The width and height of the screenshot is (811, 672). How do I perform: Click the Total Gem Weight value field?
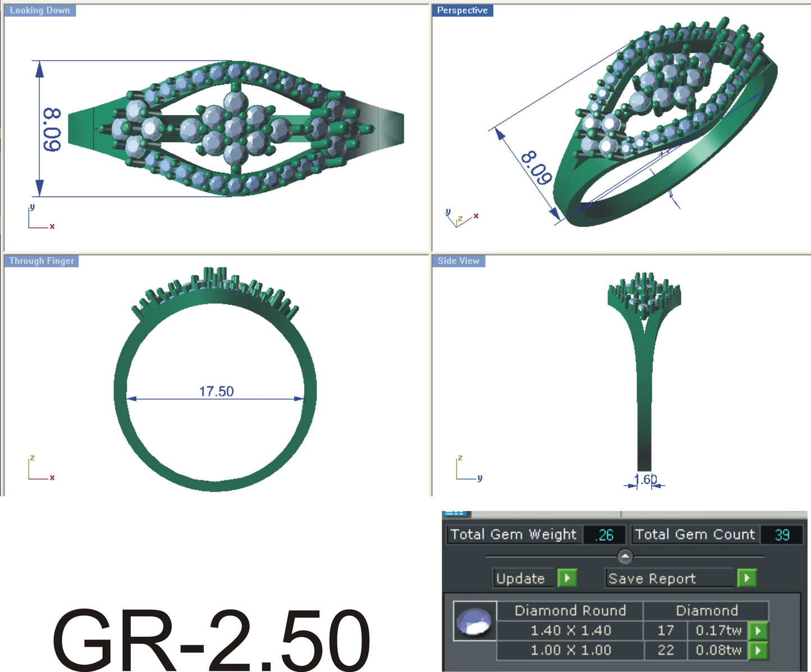point(603,534)
